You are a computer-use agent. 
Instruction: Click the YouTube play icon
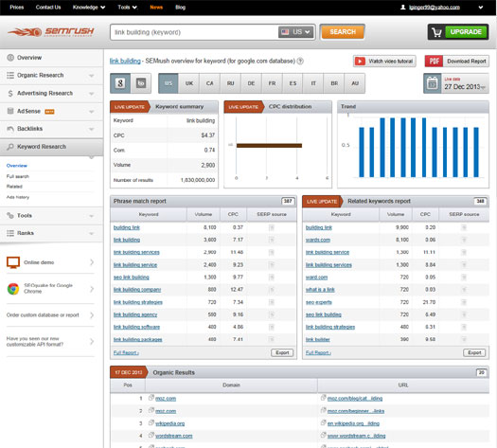point(360,62)
